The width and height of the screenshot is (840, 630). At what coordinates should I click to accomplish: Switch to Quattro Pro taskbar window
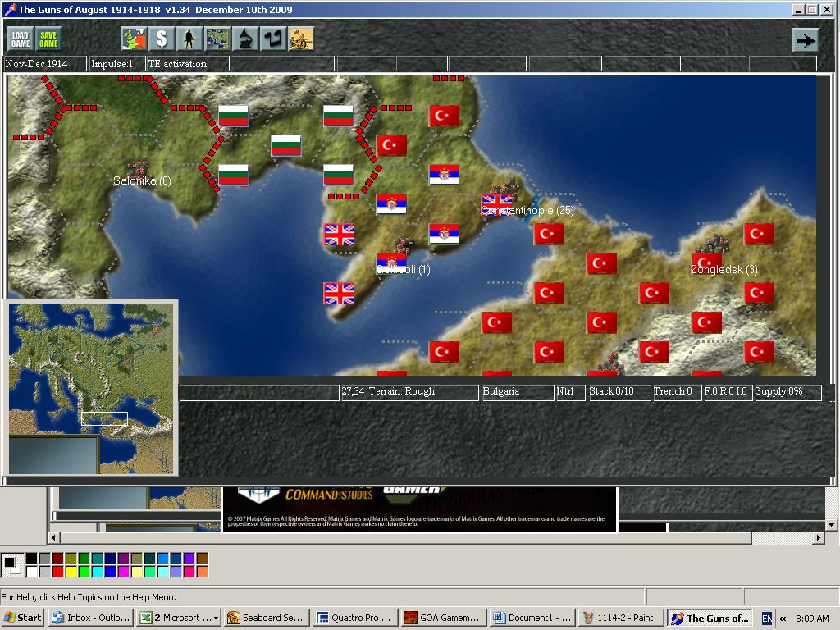point(355,618)
